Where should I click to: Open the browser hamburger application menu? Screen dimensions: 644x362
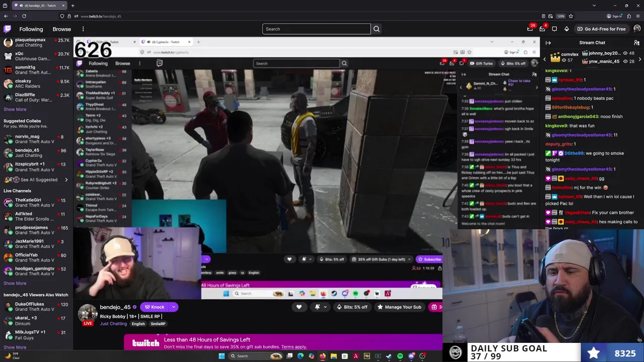click(x=637, y=16)
